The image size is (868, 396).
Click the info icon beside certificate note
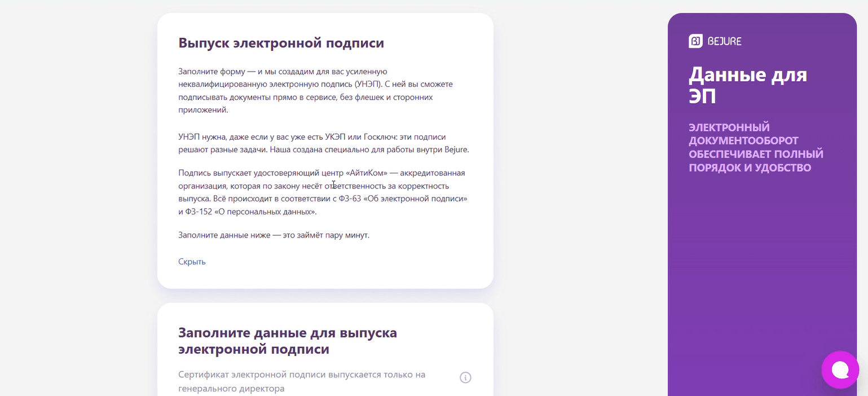(x=465, y=377)
